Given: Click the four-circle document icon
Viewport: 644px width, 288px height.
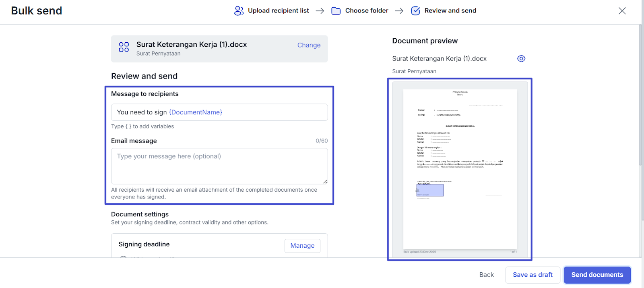Looking at the screenshot, I should (x=124, y=47).
